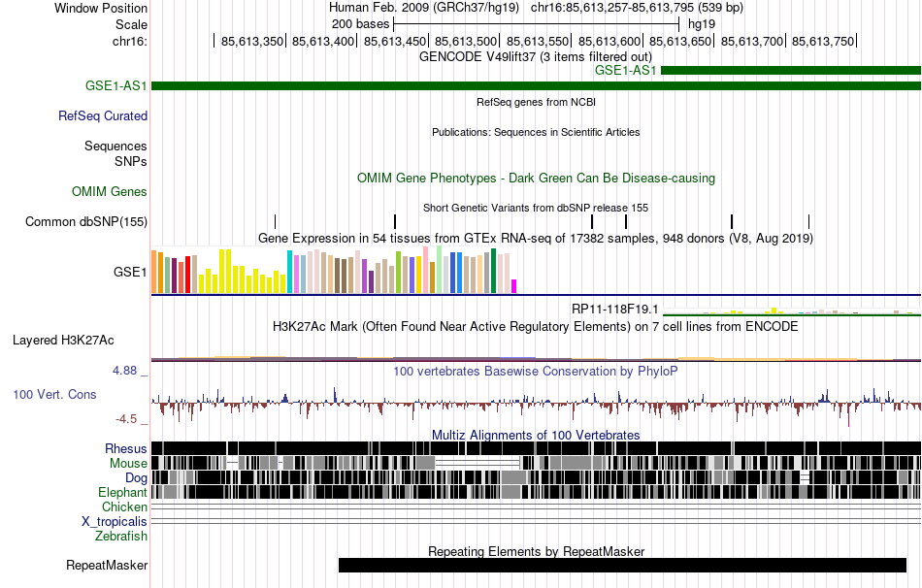Click the RepeatMasker track label
922x588 pixels.
[107, 565]
